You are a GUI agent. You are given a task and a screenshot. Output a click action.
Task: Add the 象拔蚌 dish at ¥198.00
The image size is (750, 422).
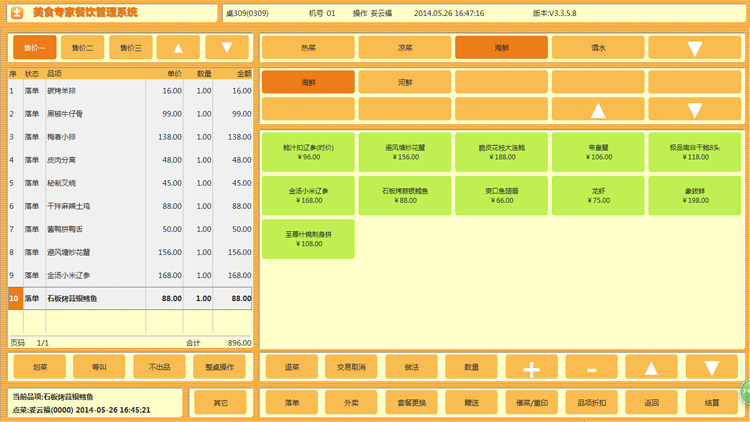coord(695,195)
